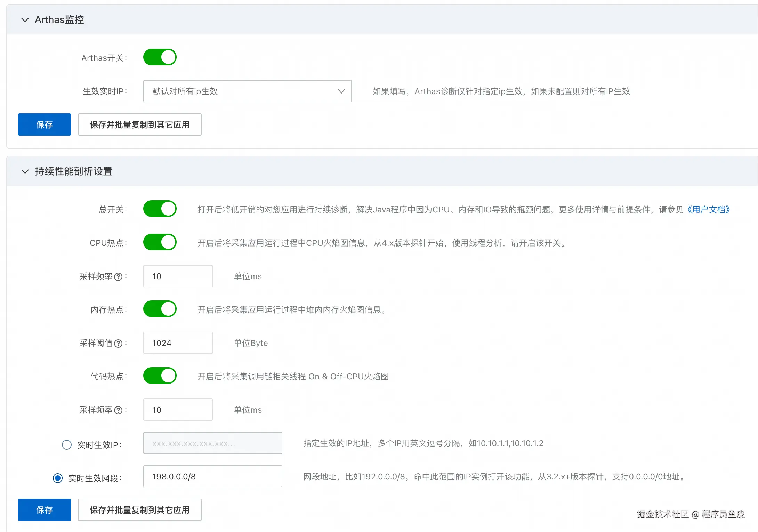The image size is (758, 532).
Task: Open the 生效实时IP dropdown
Action: pos(247,91)
